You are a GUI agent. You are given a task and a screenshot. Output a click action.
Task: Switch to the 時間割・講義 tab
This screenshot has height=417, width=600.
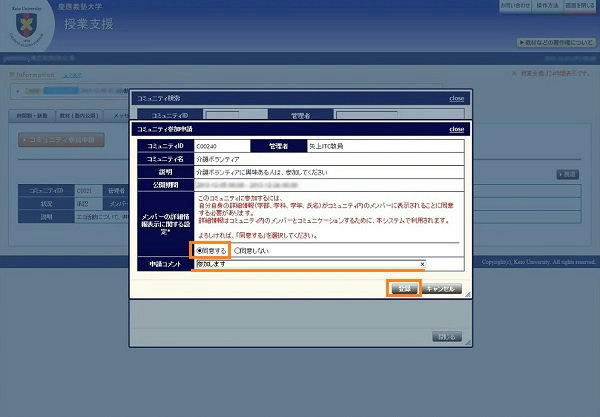[x=33, y=116]
